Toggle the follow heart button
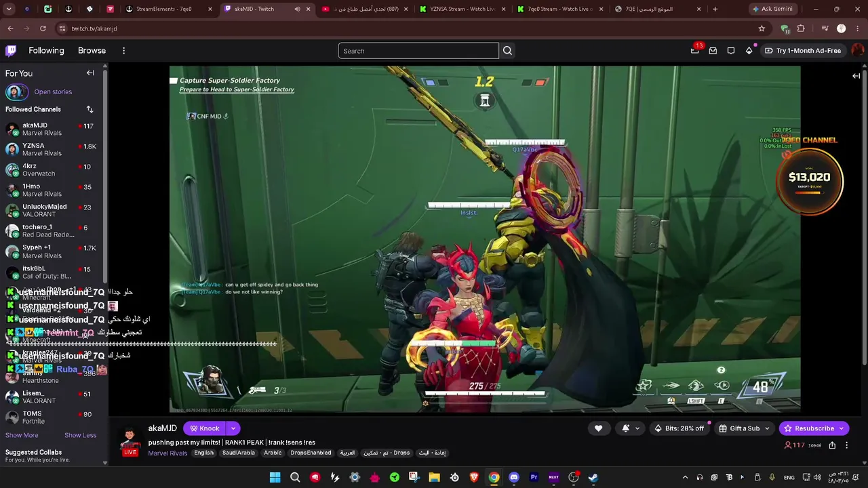868x488 pixels. [598, 428]
